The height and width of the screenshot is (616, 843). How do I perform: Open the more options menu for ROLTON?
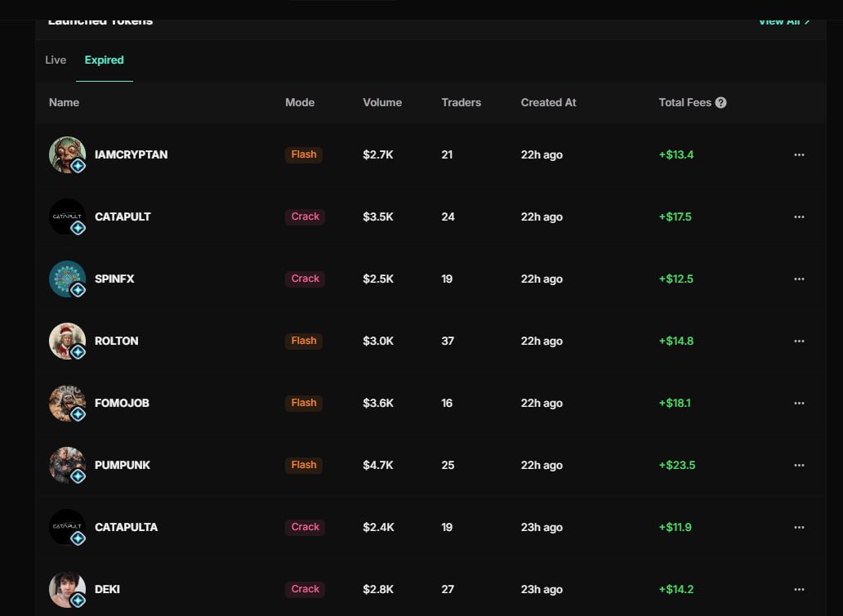pos(799,341)
